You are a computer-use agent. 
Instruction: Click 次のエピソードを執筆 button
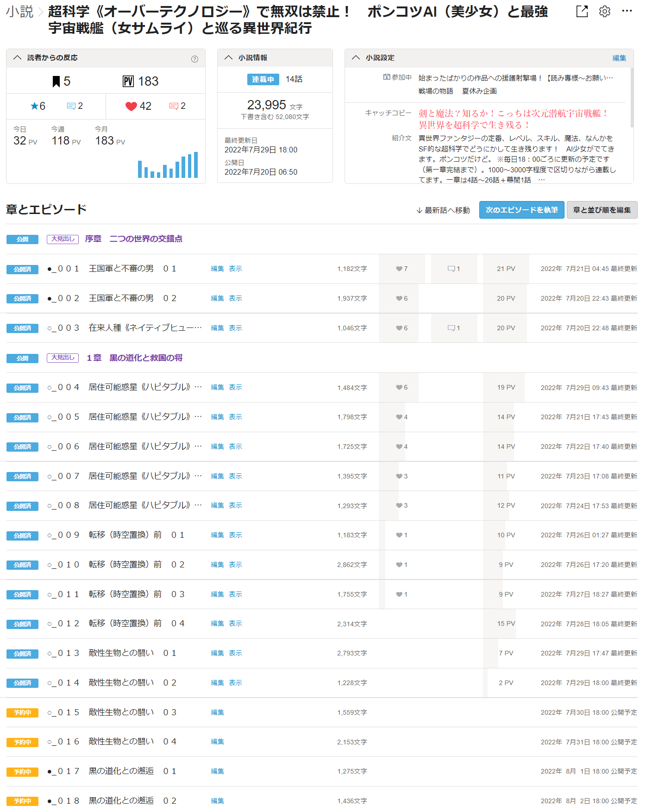pyautogui.click(x=521, y=210)
